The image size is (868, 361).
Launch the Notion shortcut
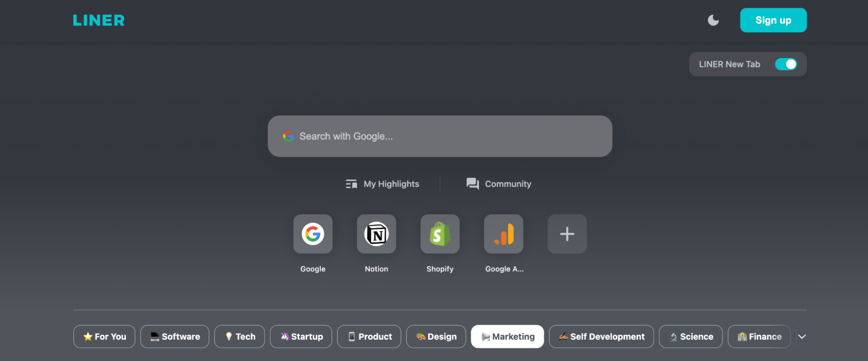click(x=376, y=234)
